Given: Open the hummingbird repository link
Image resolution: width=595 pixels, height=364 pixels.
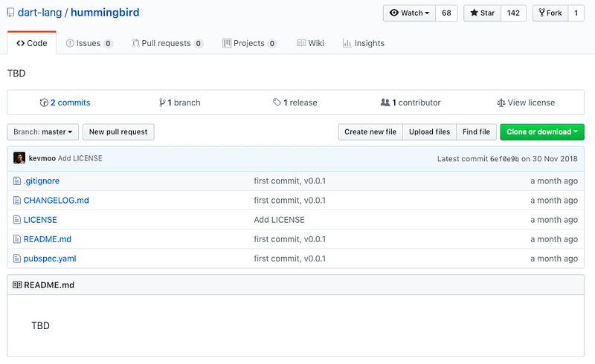Looking at the screenshot, I should tap(105, 13).
